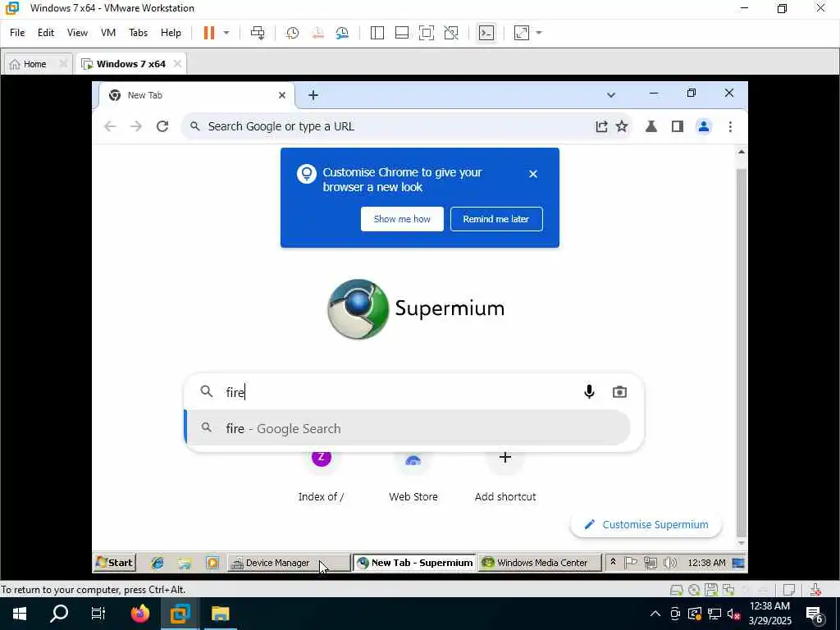Toggle the side panel icon
Screen dimensions: 840x630
(677, 126)
